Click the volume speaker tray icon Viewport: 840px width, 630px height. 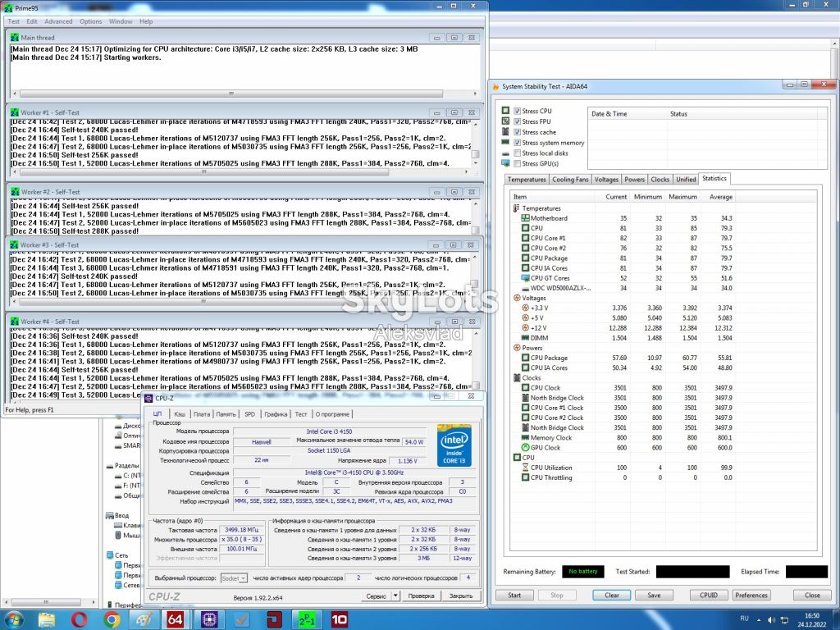click(771, 620)
